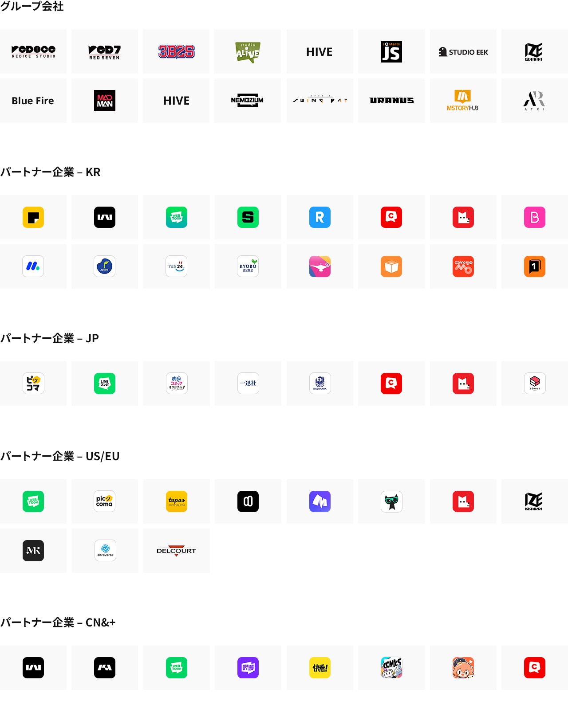Open the second black icon in CN&+ partners
This screenshot has height=728, width=568.
(105, 668)
